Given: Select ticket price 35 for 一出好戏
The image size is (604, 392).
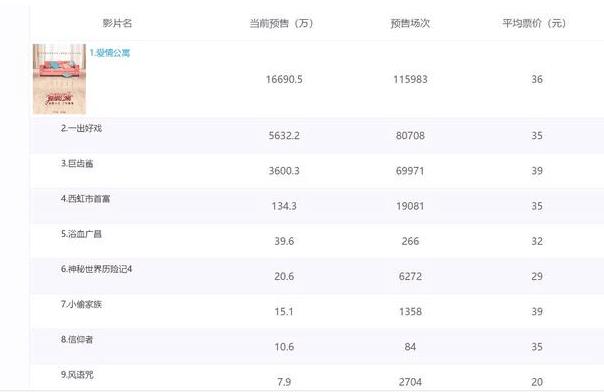Looking at the screenshot, I should (537, 136).
